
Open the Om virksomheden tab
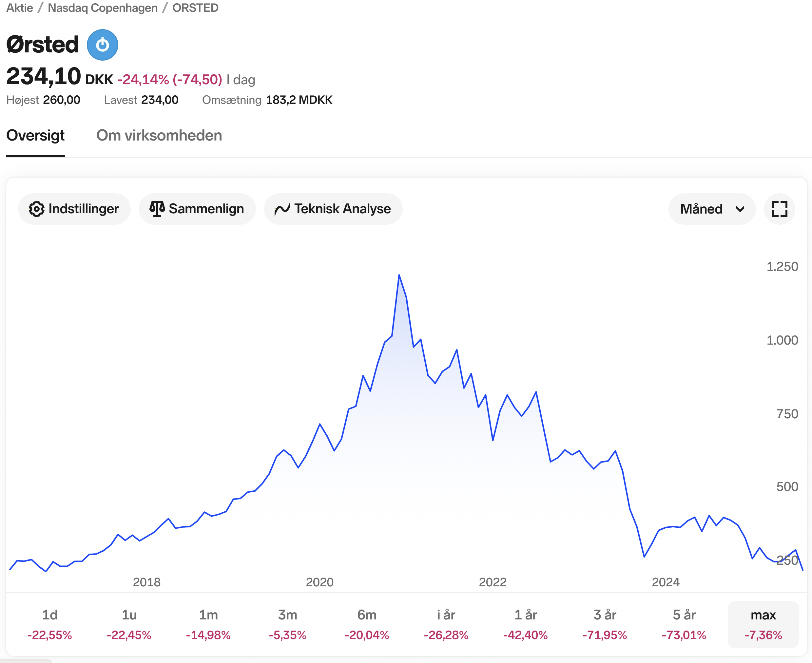click(x=159, y=136)
